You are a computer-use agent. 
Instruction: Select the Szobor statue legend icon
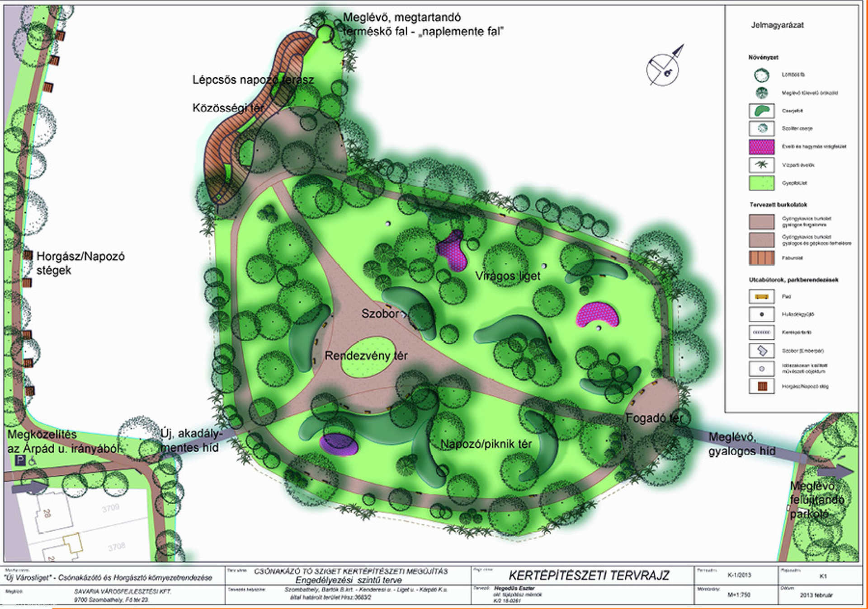point(762,351)
